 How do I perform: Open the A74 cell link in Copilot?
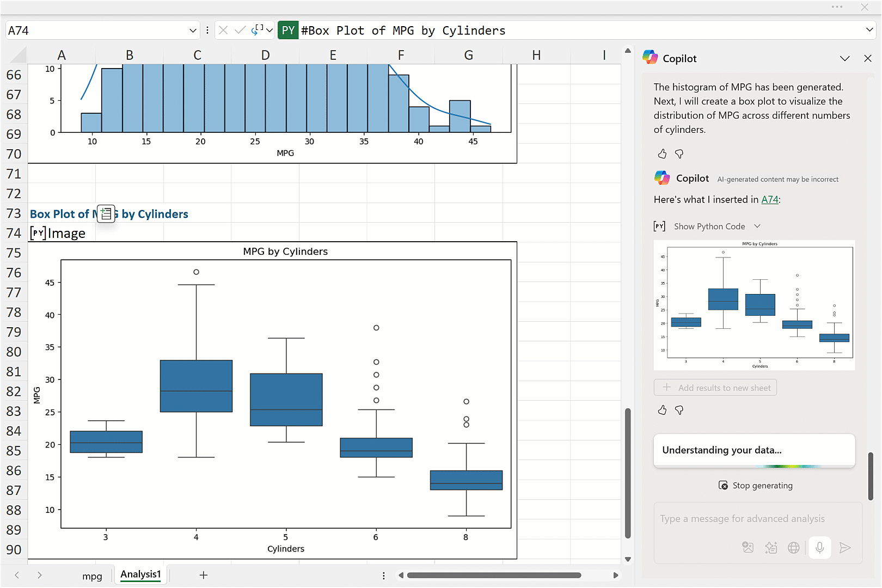coord(770,199)
